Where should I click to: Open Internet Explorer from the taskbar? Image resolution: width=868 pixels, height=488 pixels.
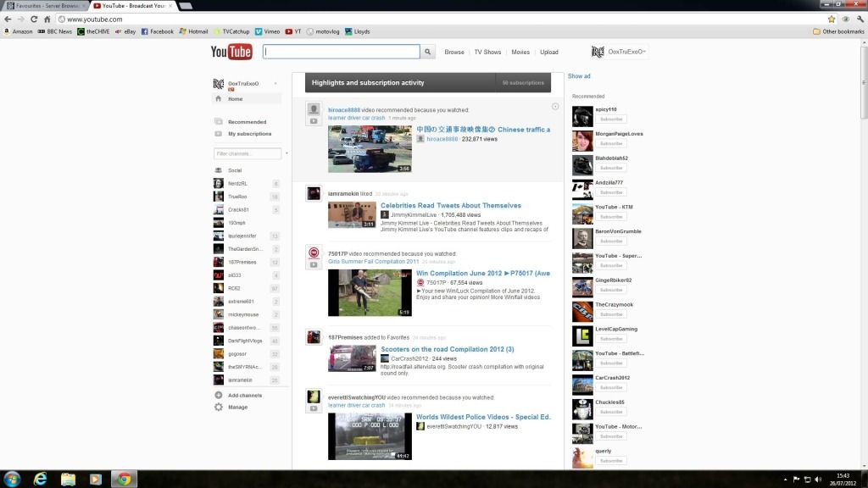coord(40,479)
